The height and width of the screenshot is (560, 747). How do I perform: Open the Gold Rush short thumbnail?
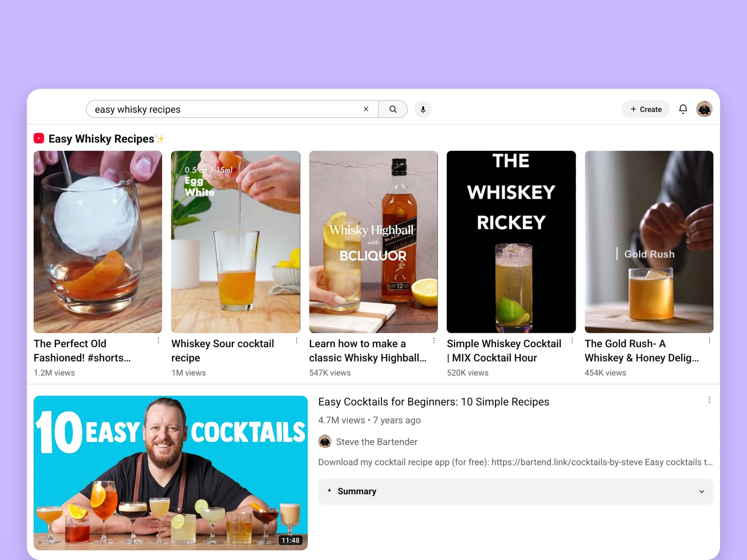(649, 242)
